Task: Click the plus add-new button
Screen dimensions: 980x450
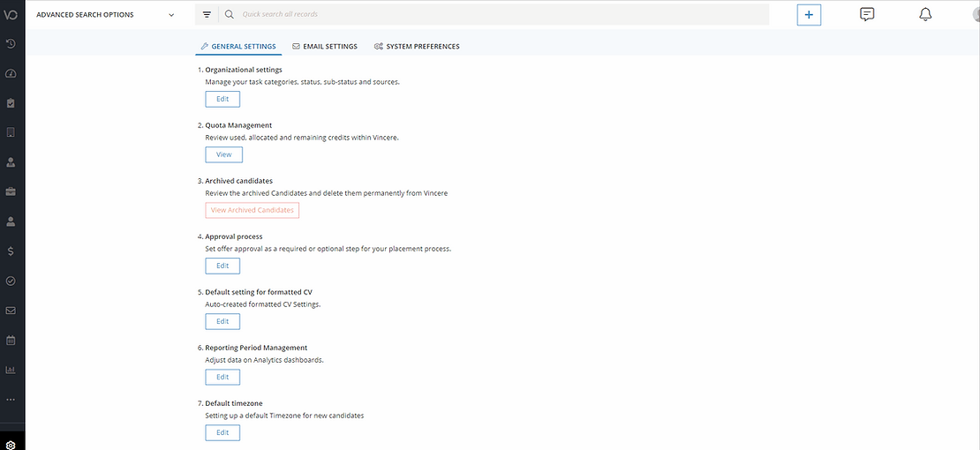Action: 809,15
